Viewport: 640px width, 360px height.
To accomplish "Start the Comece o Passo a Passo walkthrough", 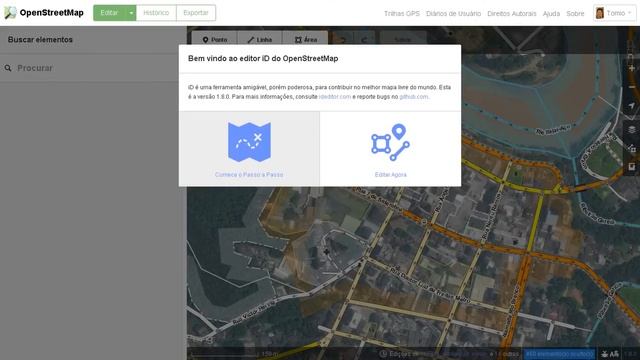I will pyautogui.click(x=249, y=149).
